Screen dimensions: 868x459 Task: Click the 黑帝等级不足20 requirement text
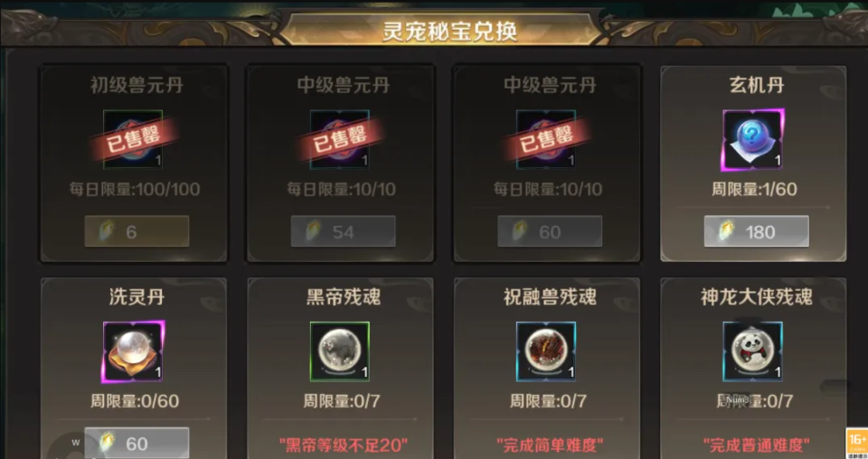click(344, 445)
